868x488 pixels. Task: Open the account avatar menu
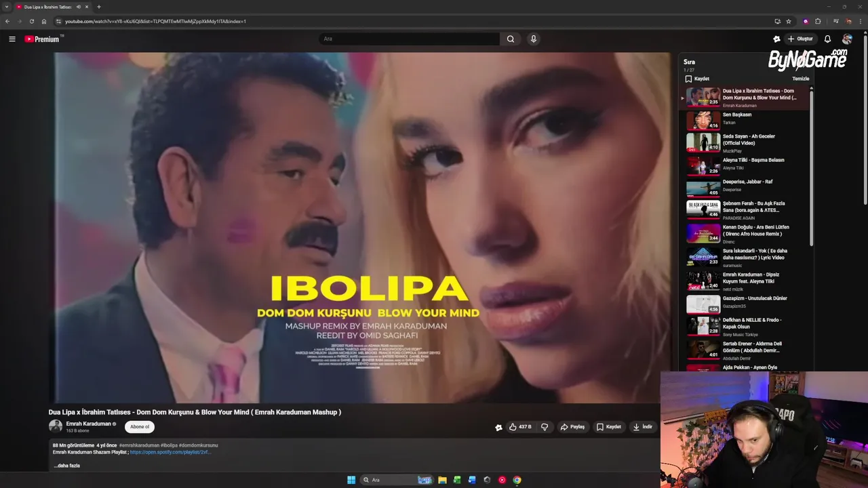(847, 39)
